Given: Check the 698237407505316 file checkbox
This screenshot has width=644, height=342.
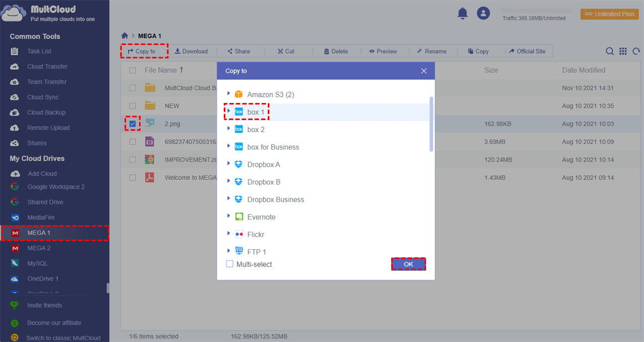Looking at the screenshot, I should click(x=133, y=142).
